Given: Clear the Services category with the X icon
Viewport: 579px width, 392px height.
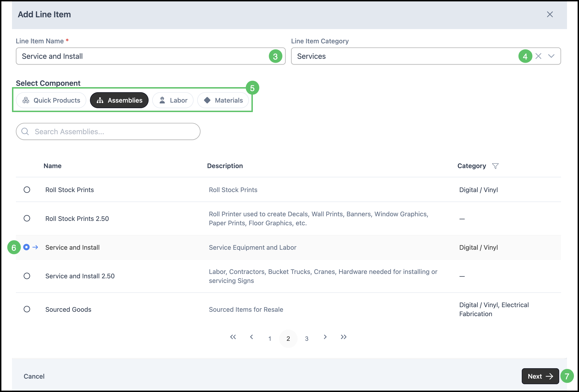Looking at the screenshot, I should click(x=538, y=56).
